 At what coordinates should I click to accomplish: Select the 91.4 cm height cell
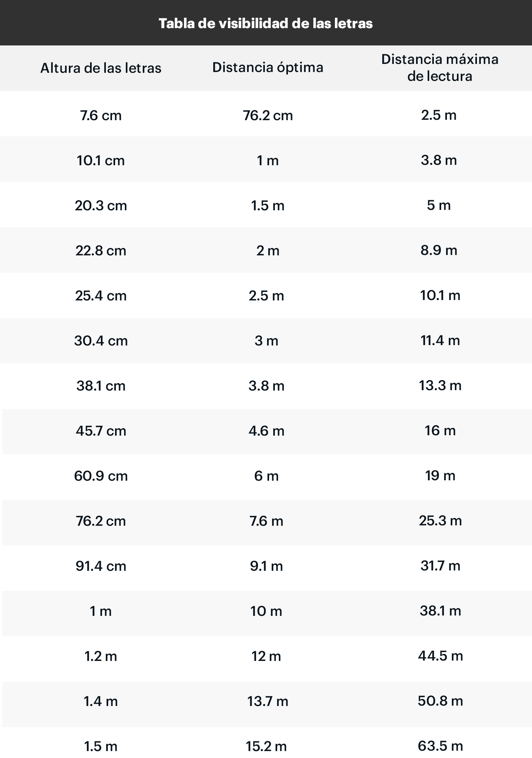click(101, 566)
